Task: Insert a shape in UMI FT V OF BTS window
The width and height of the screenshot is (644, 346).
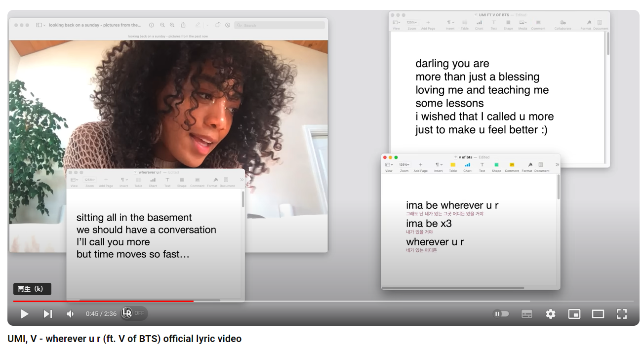Action: pos(508,25)
